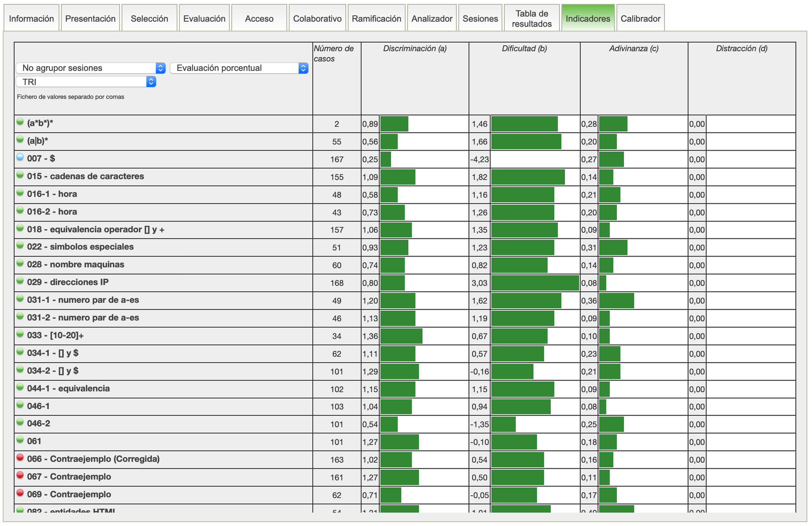
Task: Click green status ball beside (a*b*)*
Action: [x=20, y=122]
